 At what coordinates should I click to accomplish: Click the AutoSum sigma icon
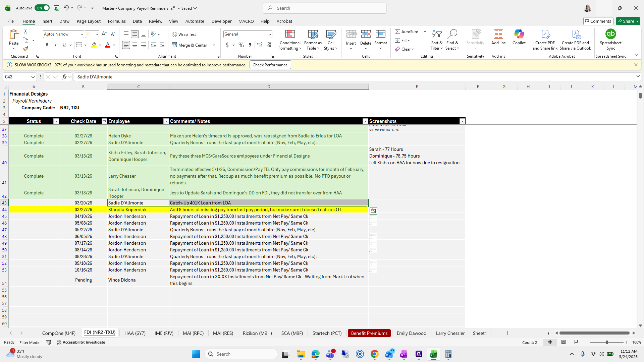(x=397, y=32)
